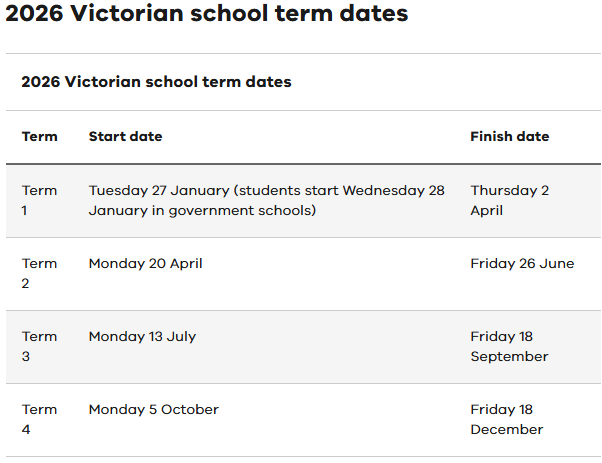Click the table caption 2026 Victorian school term dates
The width and height of the screenshot is (602, 463).
(156, 82)
